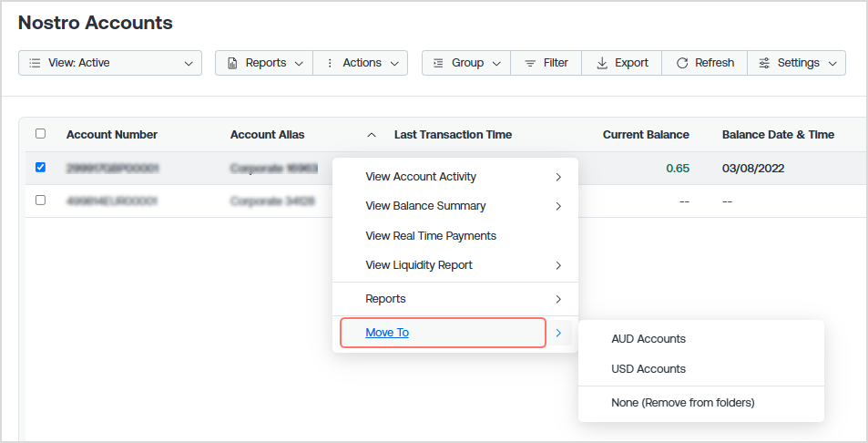Select View Real Time Payments menu item
The width and height of the screenshot is (868, 443).
pyautogui.click(x=431, y=236)
